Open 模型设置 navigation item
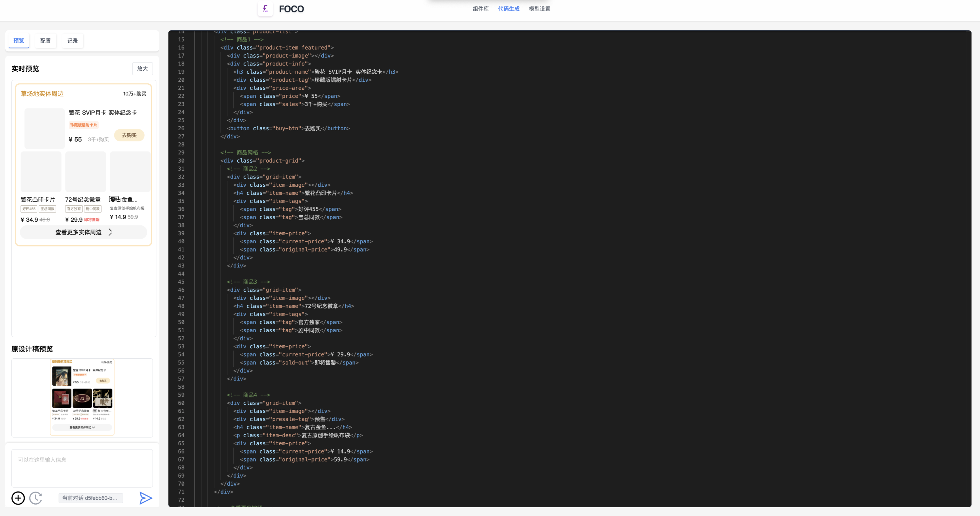This screenshot has width=980, height=516. point(539,9)
